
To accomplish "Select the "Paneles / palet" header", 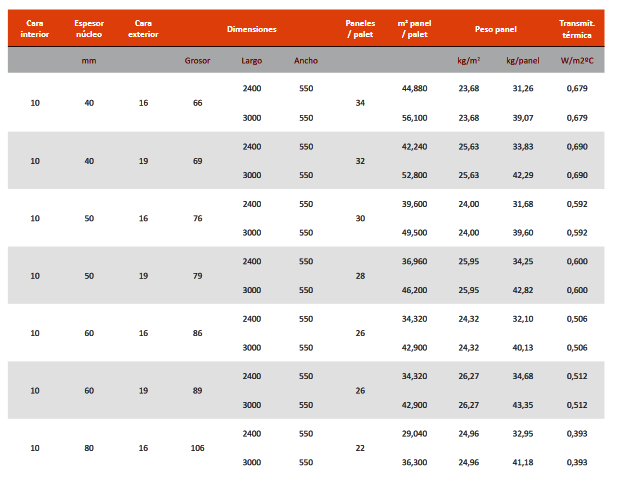I will [x=360, y=29].
